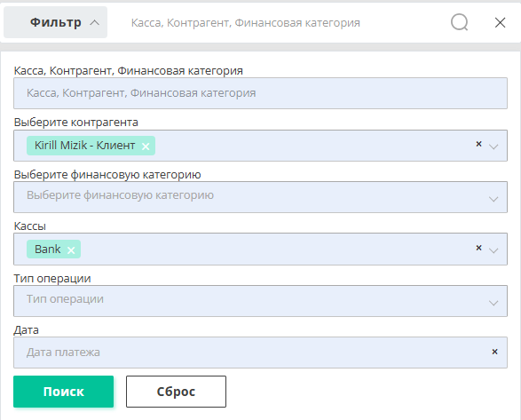The width and height of the screenshot is (521, 420).
Task: Remove the Kirill Mizik - Клиент tag
Action: [x=146, y=147]
